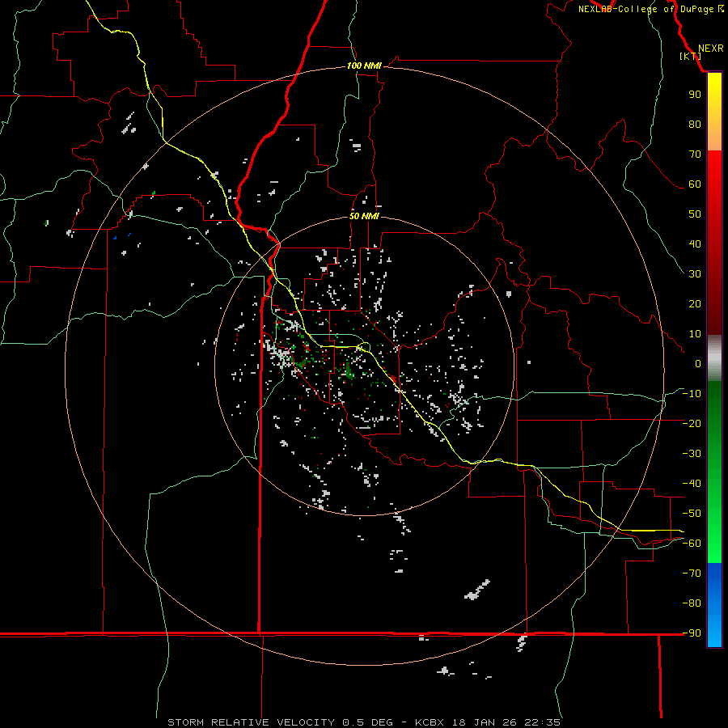Click the "[KT]" units label above the color bar
The image size is (728, 728).
click(x=691, y=56)
